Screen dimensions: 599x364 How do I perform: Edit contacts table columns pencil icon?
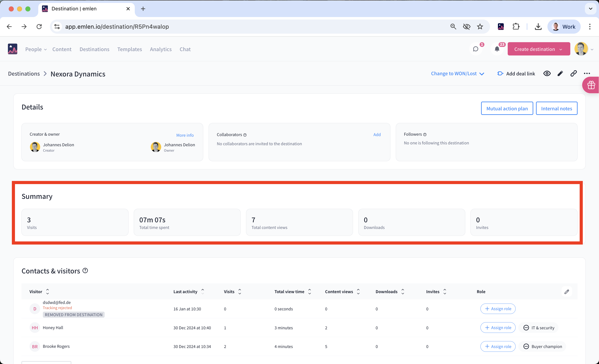click(x=567, y=292)
